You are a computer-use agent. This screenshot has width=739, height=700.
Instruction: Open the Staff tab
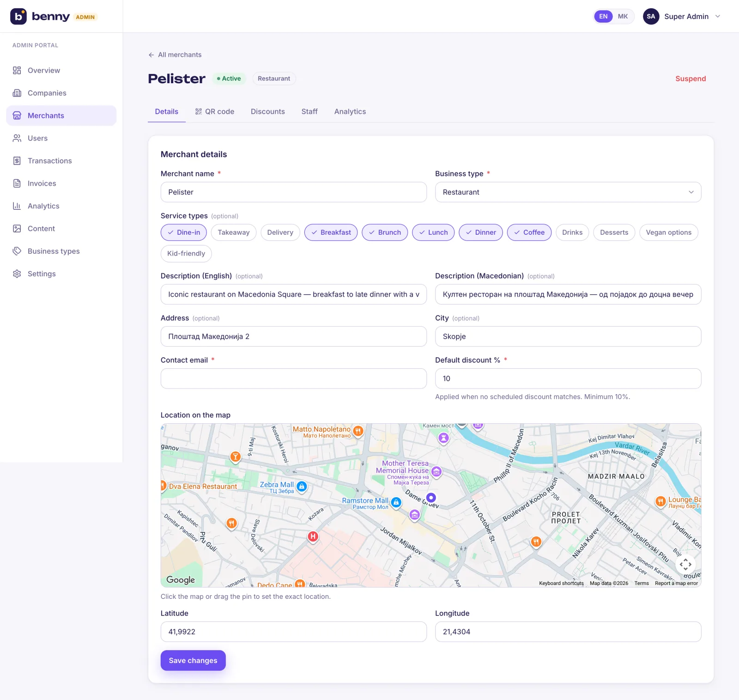[x=309, y=112]
